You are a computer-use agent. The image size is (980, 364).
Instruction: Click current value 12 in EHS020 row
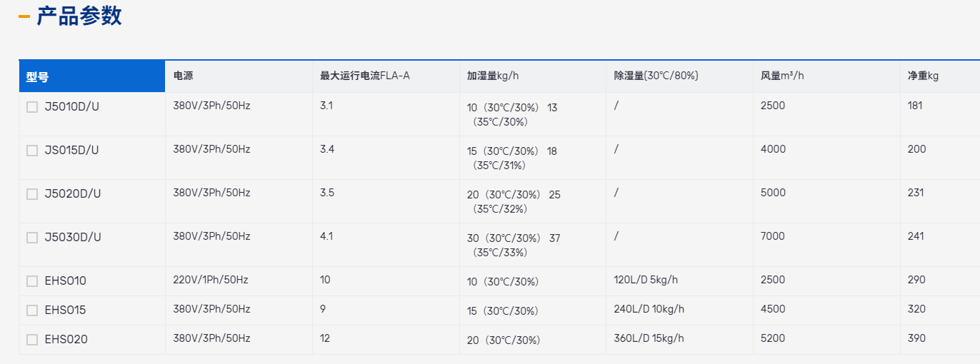[x=325, y=338]
